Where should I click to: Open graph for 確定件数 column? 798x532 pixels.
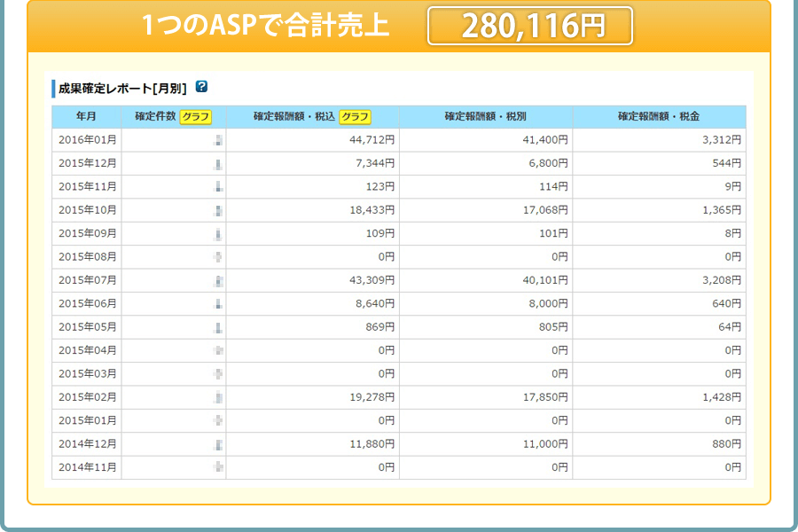(x=196, y=117)
